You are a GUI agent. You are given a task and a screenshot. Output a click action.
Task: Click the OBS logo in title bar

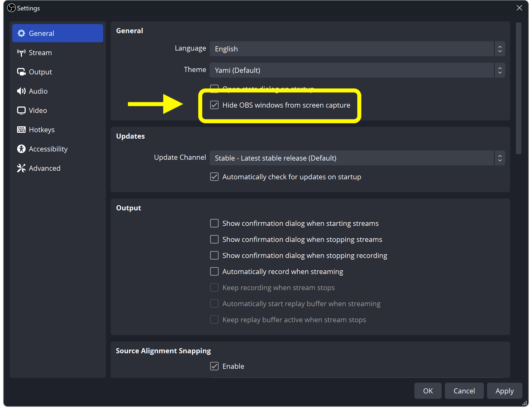11,8
